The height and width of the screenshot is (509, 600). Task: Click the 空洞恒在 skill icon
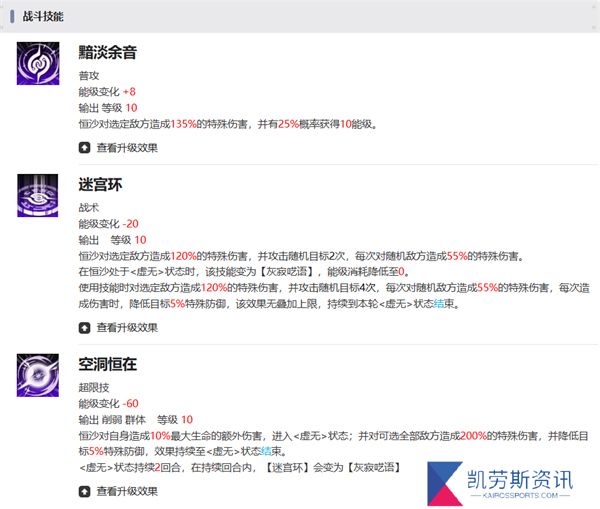[x=38, y=375]
